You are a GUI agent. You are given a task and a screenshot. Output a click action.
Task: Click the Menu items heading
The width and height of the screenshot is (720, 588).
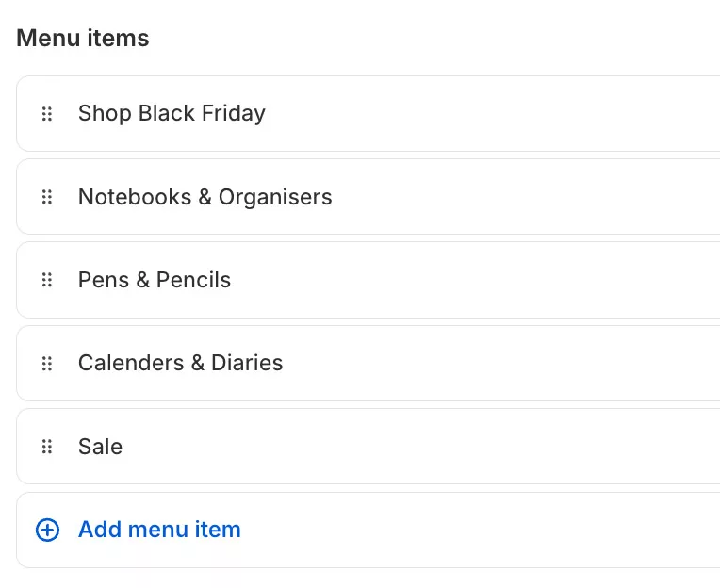(x=83, y=39)
